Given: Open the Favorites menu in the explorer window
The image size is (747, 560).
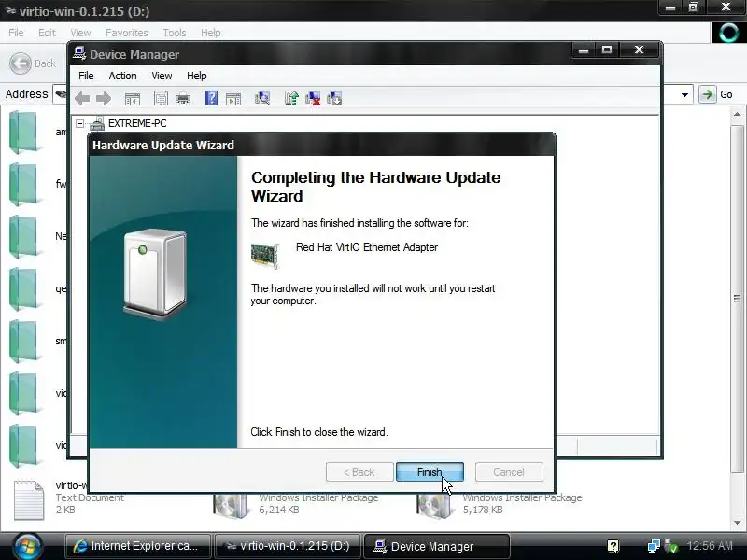Looking at the screenshot, I should 127,33.
